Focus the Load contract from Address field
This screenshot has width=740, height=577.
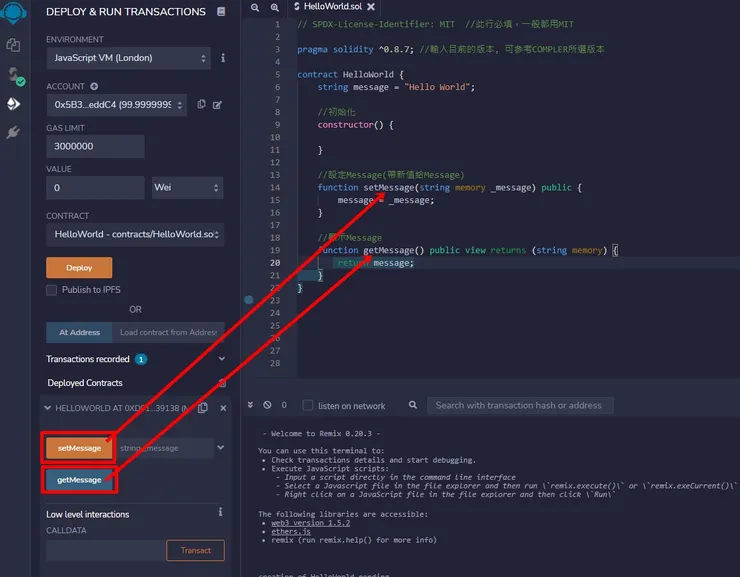point(168,333)
